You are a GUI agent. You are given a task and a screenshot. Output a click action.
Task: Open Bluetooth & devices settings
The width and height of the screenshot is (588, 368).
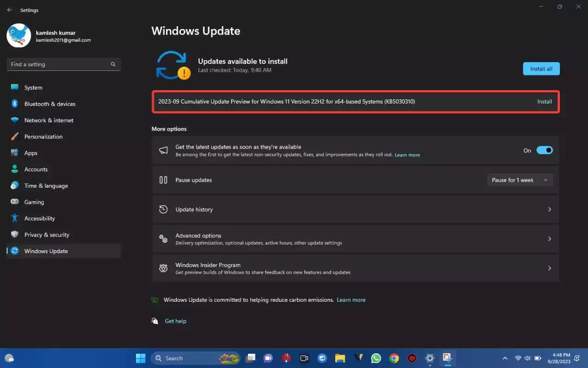[x=50, y=104]
